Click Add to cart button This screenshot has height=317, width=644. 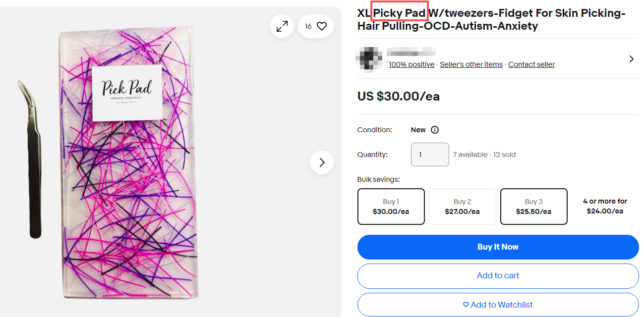[x=498, y=276]
